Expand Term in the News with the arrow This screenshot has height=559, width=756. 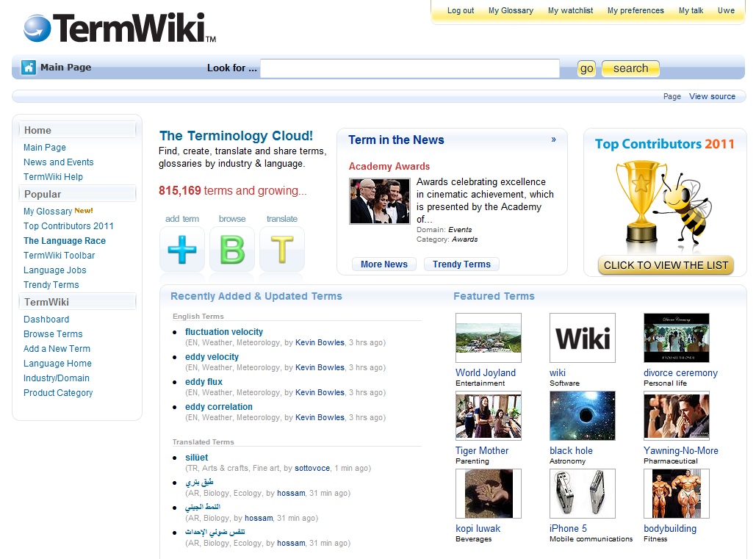point(553,140)
